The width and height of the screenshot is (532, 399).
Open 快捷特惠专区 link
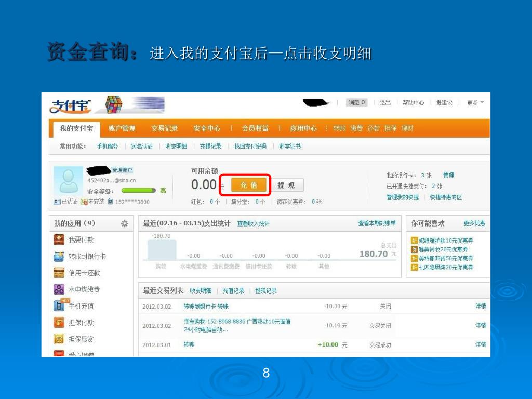pos(446,197)
